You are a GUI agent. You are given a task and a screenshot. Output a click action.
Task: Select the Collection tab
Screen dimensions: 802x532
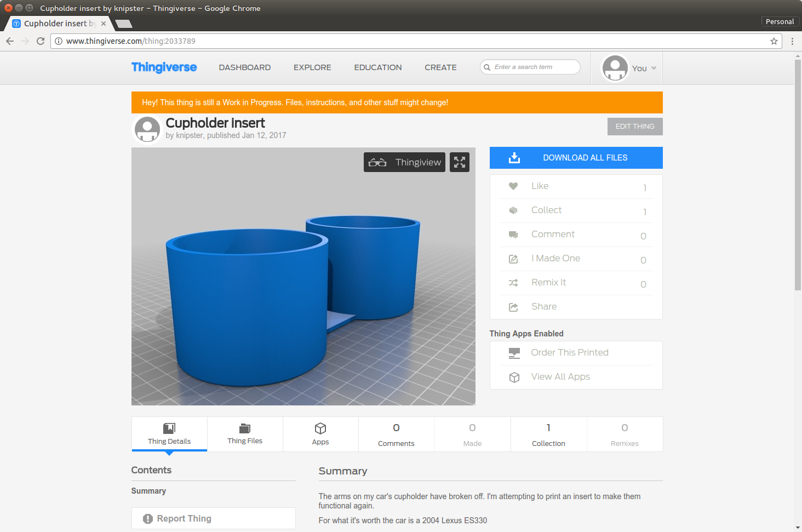coord(548,434)
